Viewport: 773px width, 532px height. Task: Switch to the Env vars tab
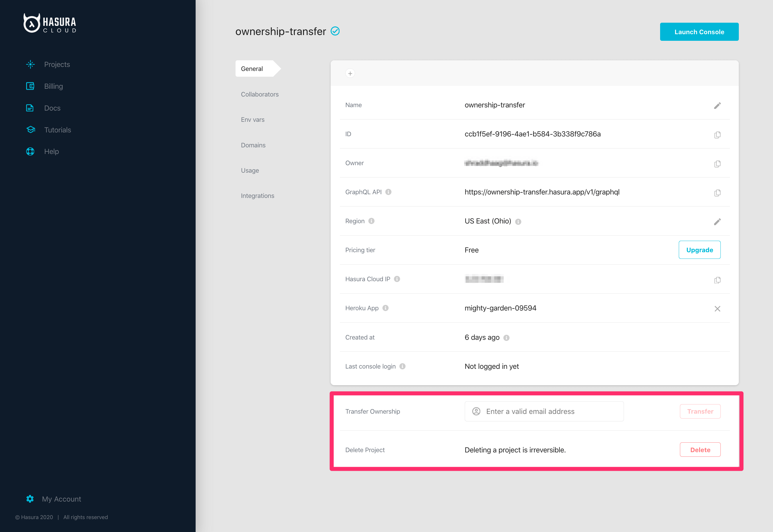tap(252, 120)
